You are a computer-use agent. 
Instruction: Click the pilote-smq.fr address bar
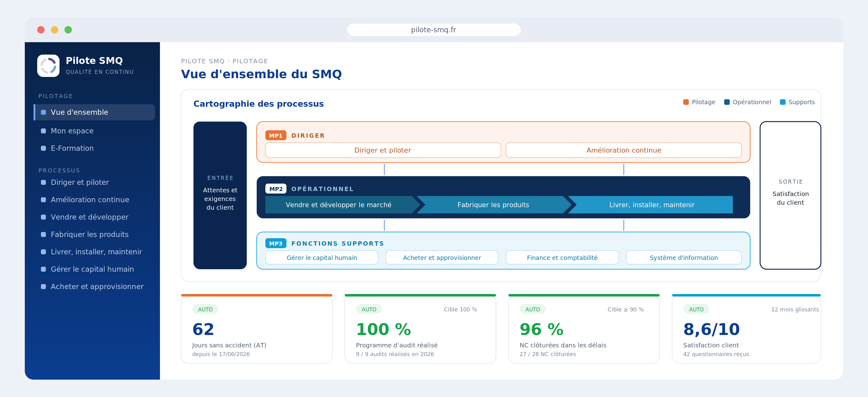pyautogui.click(x=434, y=30)
